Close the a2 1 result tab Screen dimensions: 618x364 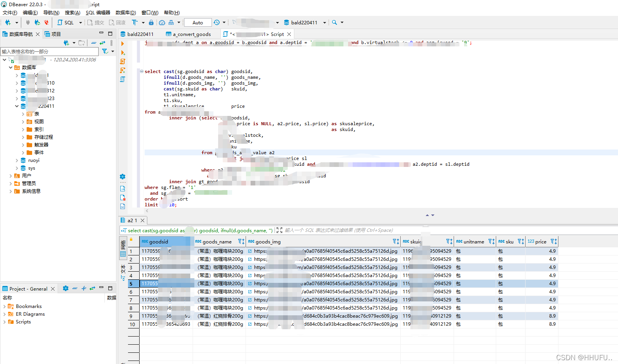point(142,220)
